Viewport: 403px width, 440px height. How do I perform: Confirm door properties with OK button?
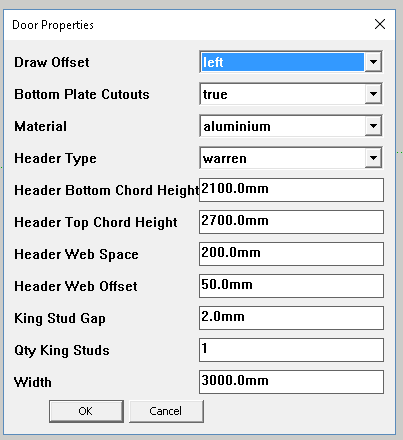point(86,411)
